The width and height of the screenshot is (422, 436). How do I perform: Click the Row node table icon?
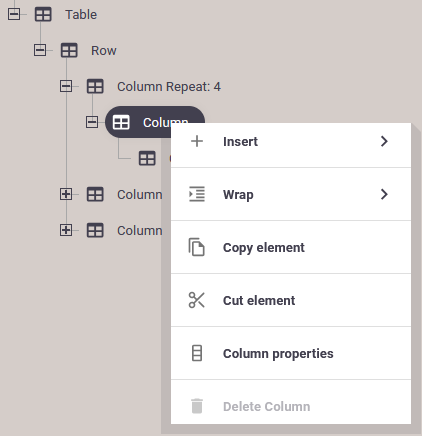click(x=69, y=50)
